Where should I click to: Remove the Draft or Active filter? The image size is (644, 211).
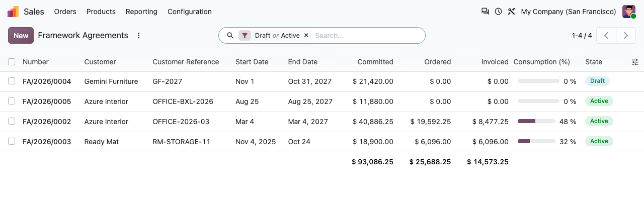click(306, 36)
